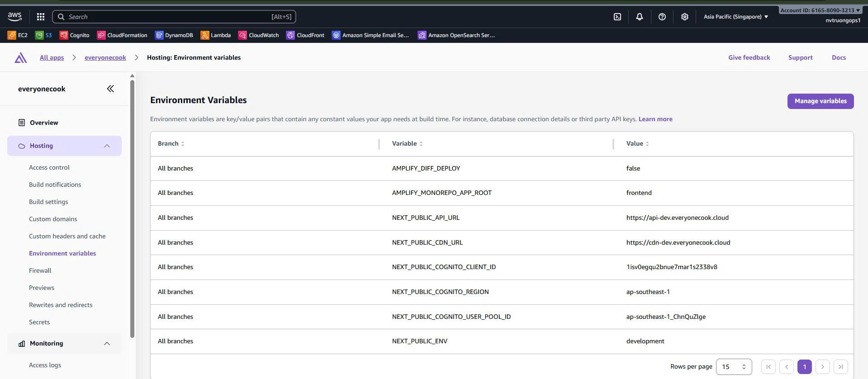Click the Manage variables button
The width and height of the screenshot is (868, 379).
[821, 101]
